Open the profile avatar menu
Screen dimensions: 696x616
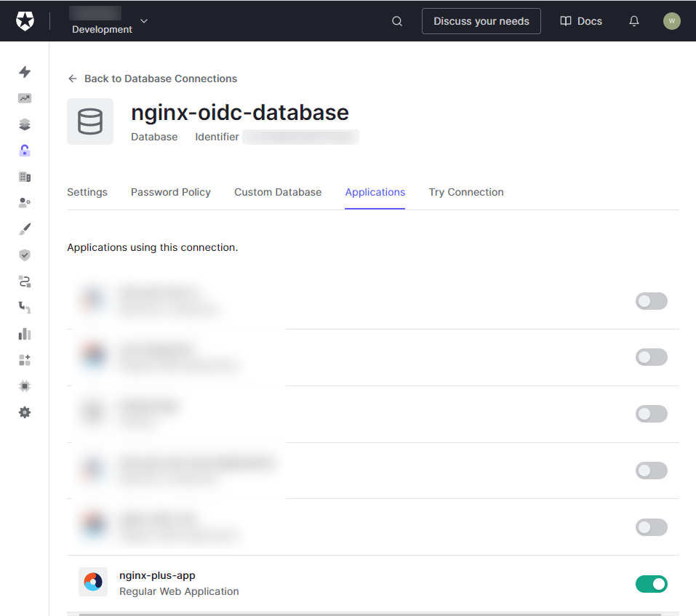click(x=671, y=21)
